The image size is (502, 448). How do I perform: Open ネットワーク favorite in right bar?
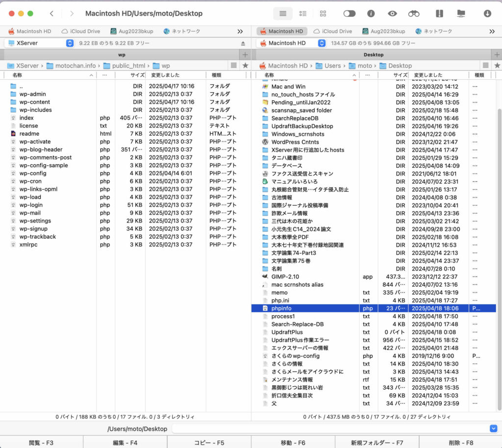pos(433,31)
